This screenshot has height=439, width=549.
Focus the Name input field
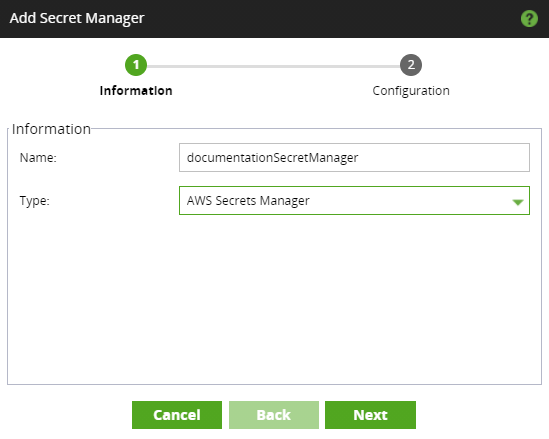click(x=354, y=158)
